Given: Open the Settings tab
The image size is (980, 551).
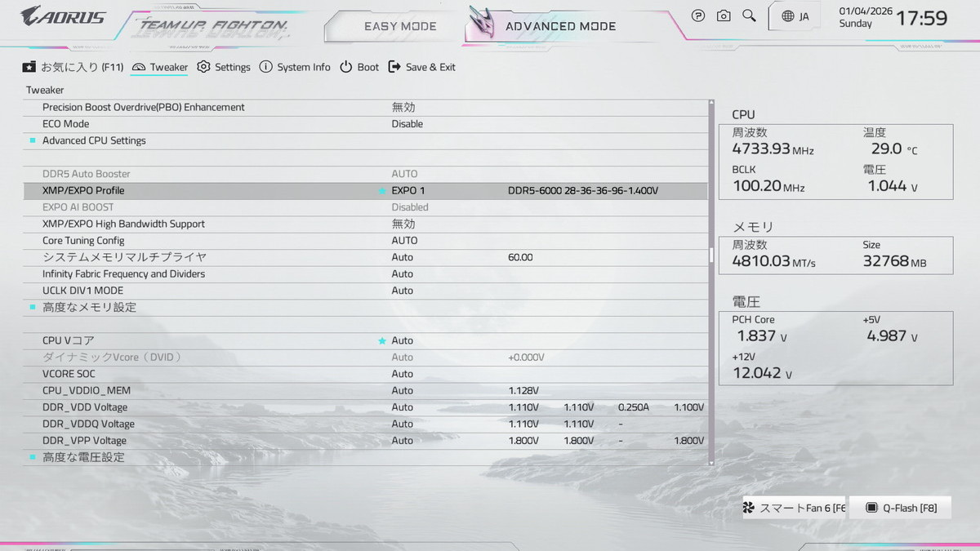Looking at the screenshot, I should pyautogui.click(x=224, y=67).
